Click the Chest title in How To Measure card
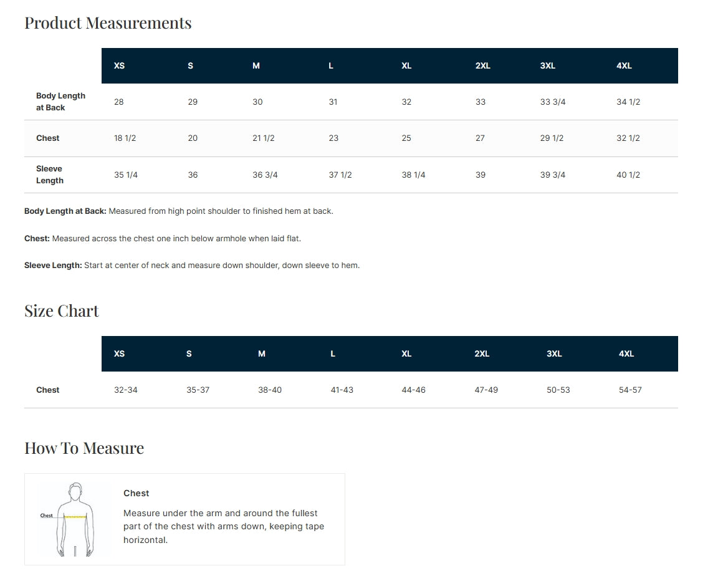This screenshot has width=728, height=586. [136, 493]
